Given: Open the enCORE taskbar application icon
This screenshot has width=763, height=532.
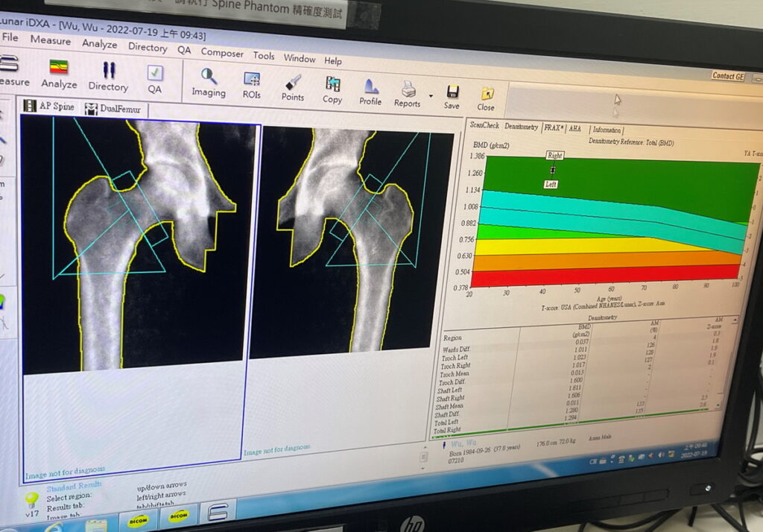Looking at the screenshot, I should (x=217, y=512).
